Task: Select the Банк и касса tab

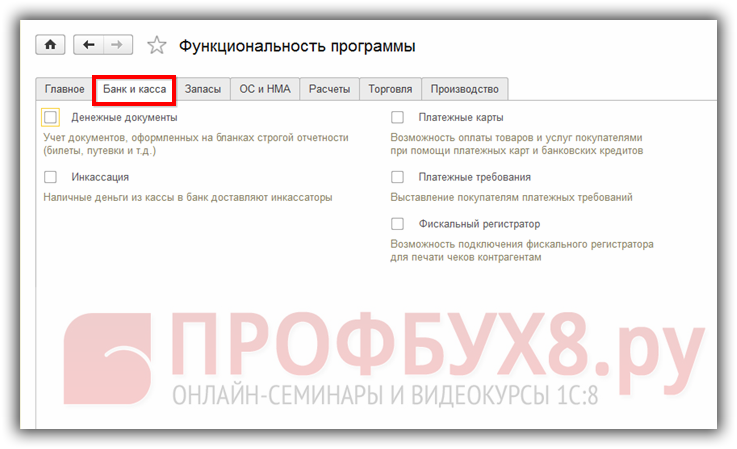Action: point(134,89)
